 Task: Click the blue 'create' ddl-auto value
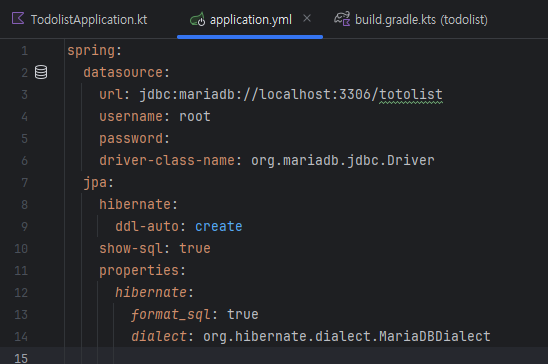[x=219, y=227]
